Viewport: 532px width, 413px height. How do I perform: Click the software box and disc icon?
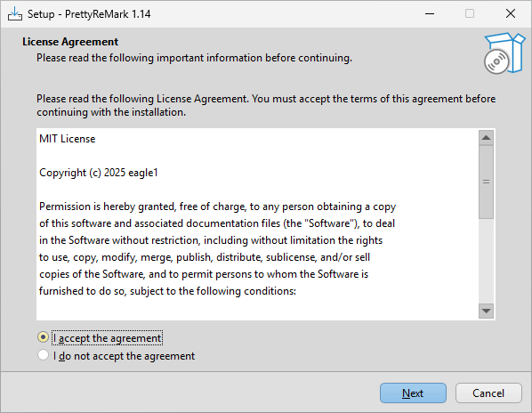pos(504,53)
